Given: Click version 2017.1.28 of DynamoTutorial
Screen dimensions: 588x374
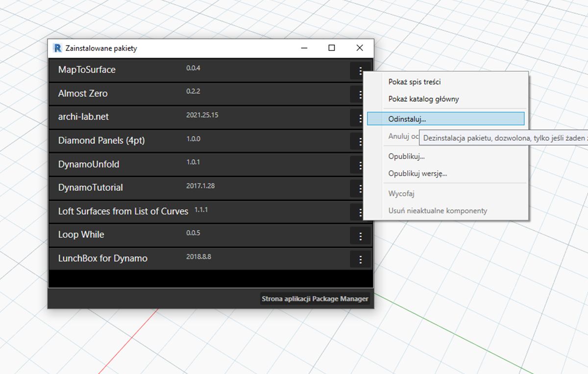Looking at the screenshot, I should (x=200, y=186).
